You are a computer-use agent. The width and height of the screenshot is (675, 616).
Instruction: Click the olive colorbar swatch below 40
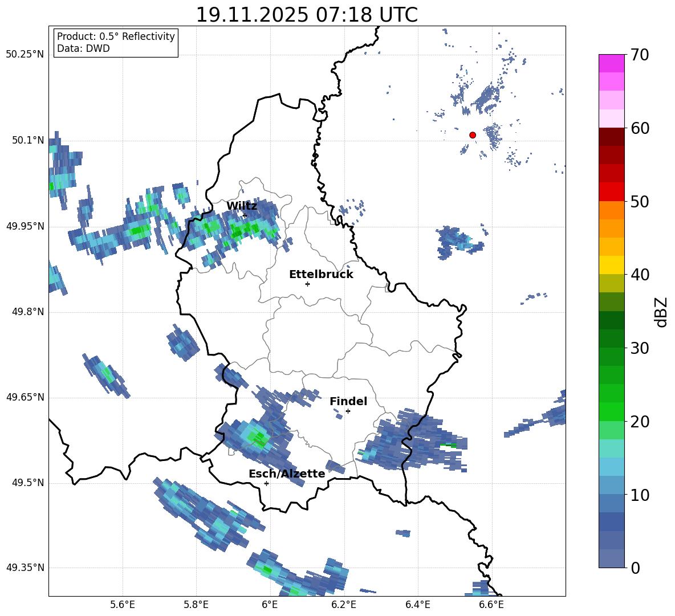pos(611,283)
